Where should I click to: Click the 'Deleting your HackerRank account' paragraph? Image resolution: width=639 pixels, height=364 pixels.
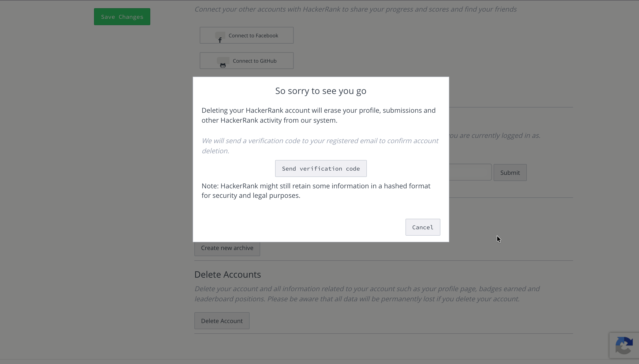point(318,115)
